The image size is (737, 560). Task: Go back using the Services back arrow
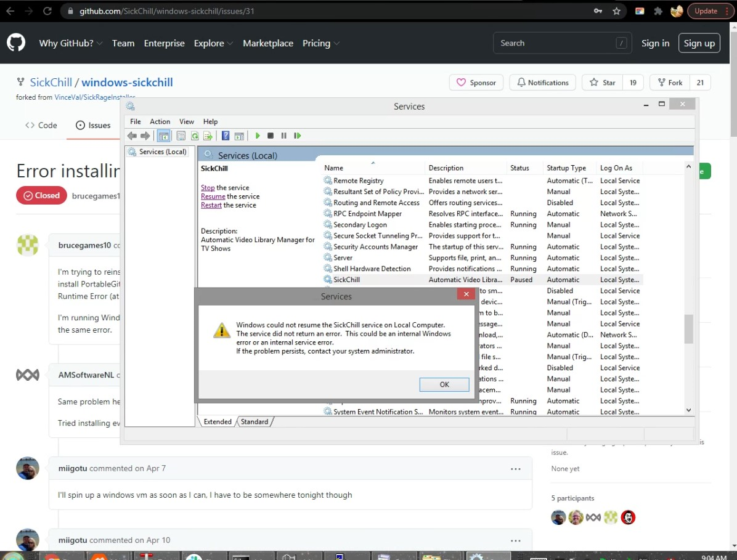coord(132,136)
